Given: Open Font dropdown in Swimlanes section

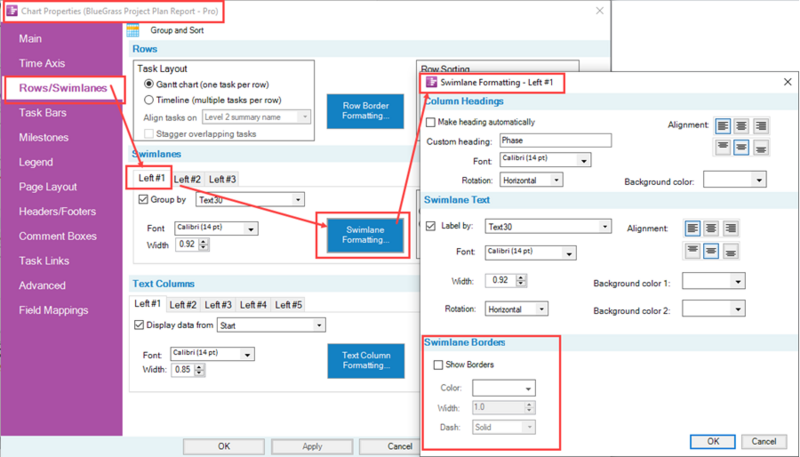Looking at the screenshot, I should point(216,228).
